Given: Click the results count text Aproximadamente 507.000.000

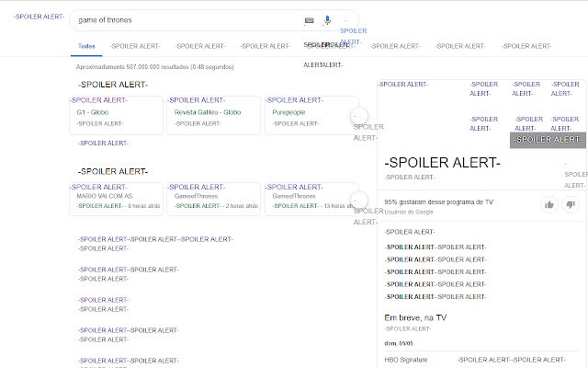Looking at the screenshot, I should point(155,67).
